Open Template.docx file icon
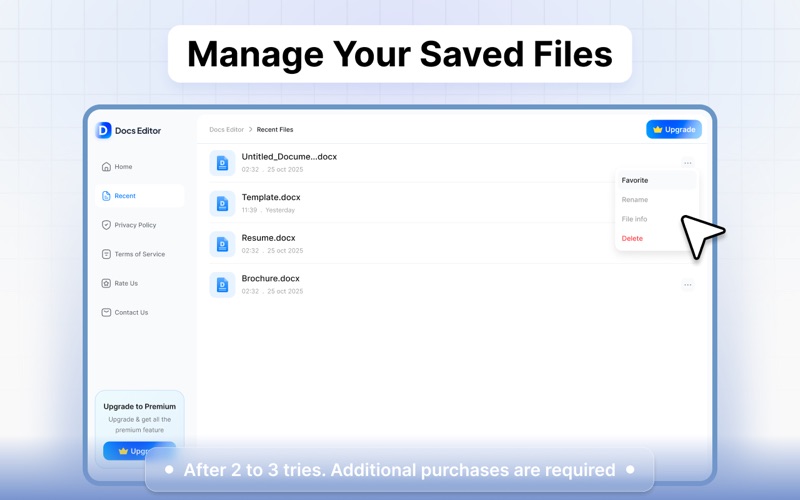This screenshot has width=800, height=500. (222, 204)
